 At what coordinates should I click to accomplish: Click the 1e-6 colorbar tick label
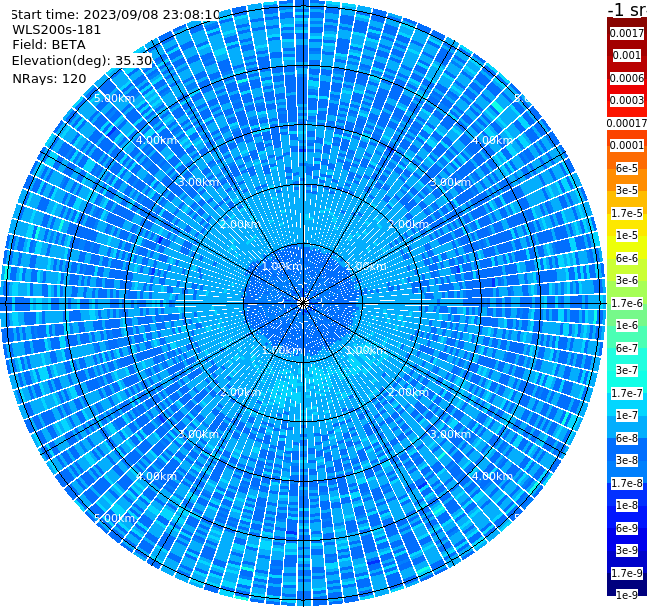627,325
